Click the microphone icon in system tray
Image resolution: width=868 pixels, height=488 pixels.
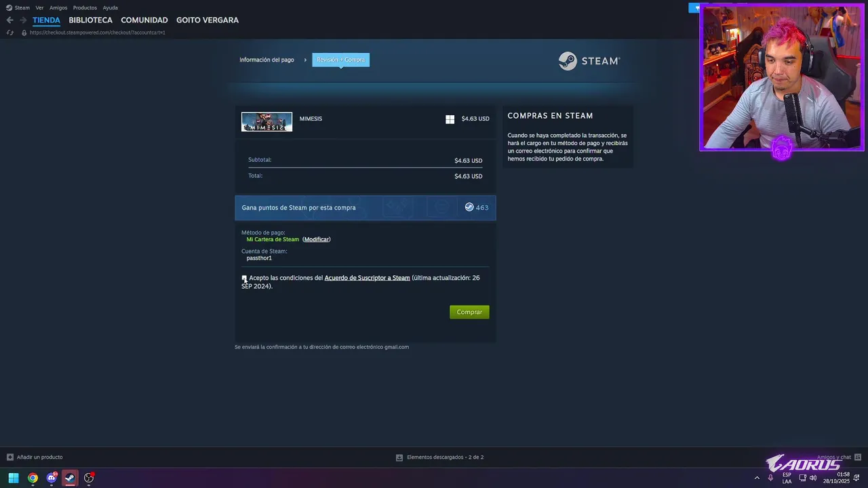pyautogui.click(x=770, y=478)
